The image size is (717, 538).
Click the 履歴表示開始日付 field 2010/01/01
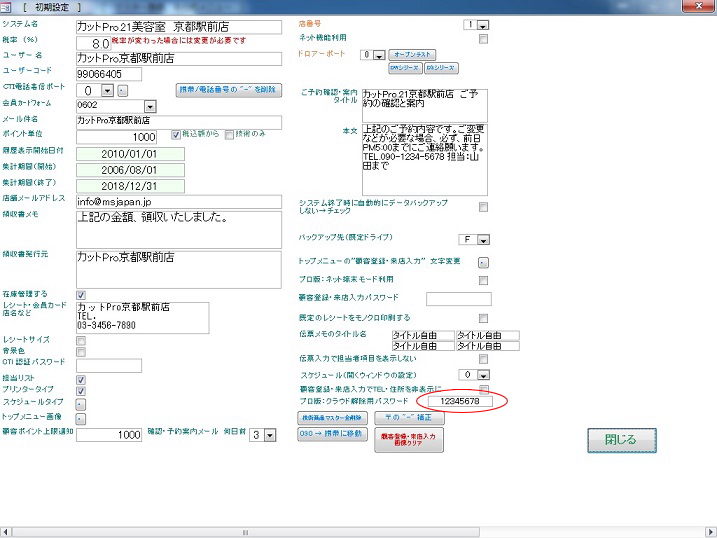pos(130,154)
